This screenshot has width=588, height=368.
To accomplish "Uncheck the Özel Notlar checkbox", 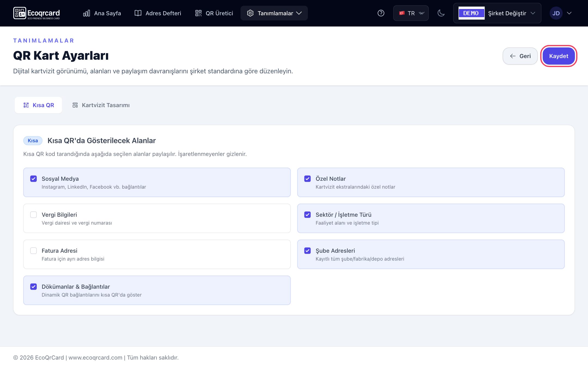I will click(x=307, y=179).
